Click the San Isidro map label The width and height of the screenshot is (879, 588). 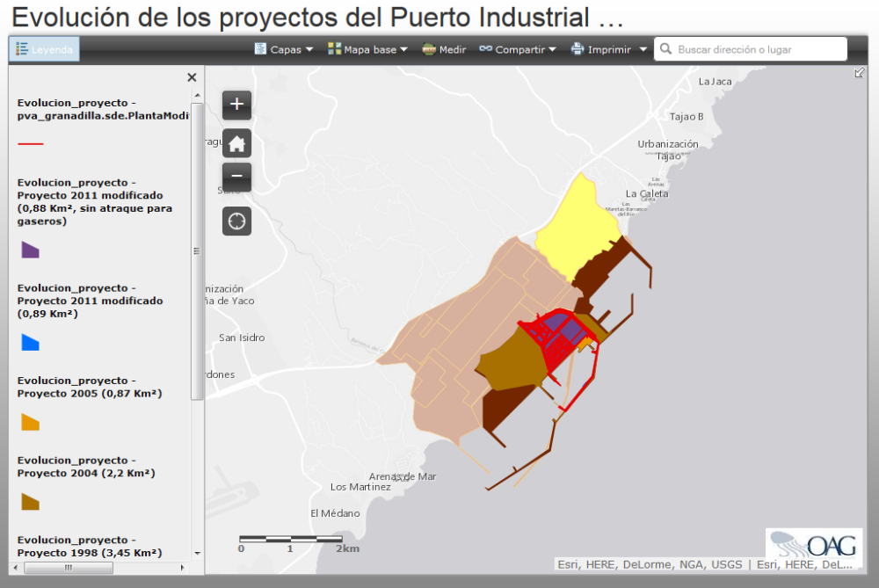pyautogui.click(x=242, y=338)
